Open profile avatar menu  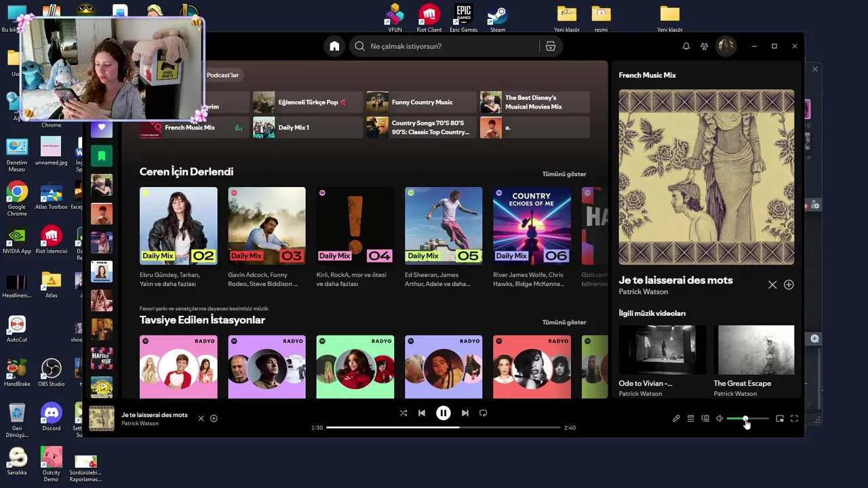pos(726,46)
